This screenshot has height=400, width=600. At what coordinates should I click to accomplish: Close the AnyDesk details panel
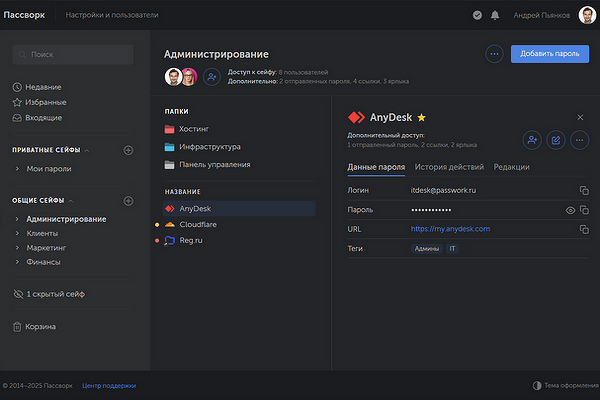pyautogui.click(x=580, y=118)
